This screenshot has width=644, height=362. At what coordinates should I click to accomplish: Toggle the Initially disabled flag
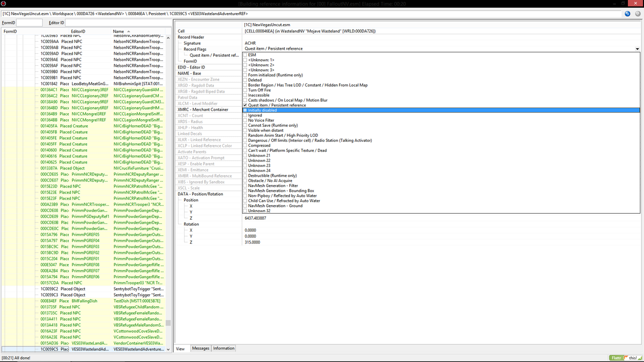(x=245, y=110)
